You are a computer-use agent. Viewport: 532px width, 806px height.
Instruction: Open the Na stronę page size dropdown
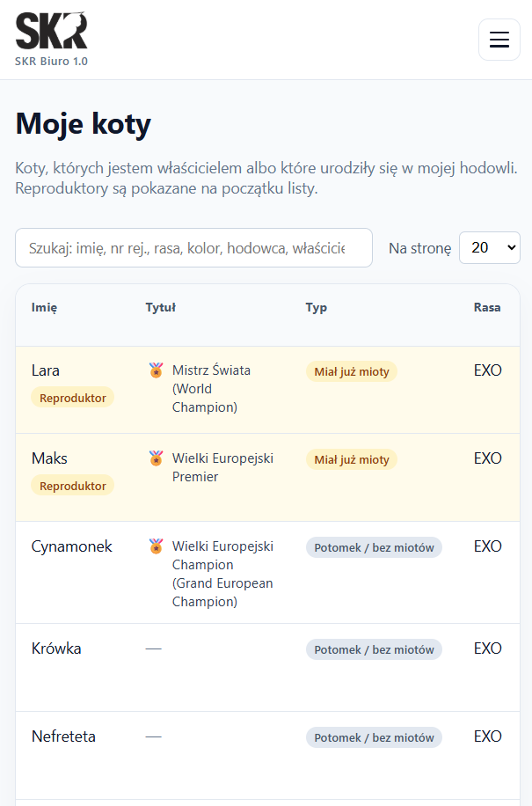[x=489, y=247]
